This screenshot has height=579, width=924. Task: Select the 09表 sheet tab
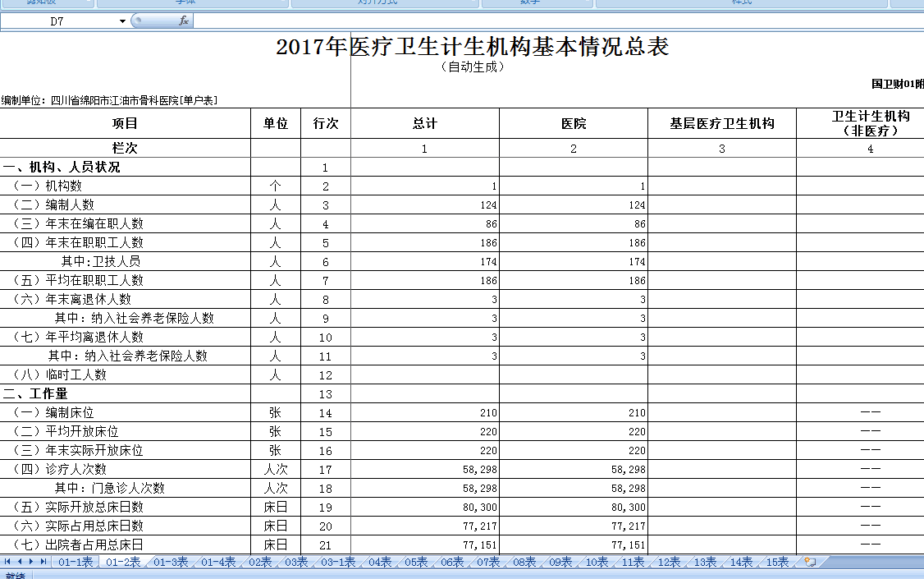click(560, 562)
